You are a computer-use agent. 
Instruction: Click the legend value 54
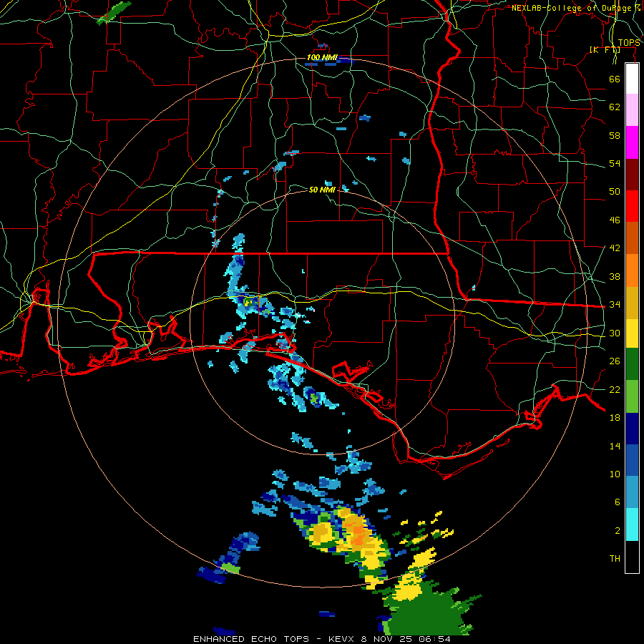pyautogui.click(x=615, y=163)
